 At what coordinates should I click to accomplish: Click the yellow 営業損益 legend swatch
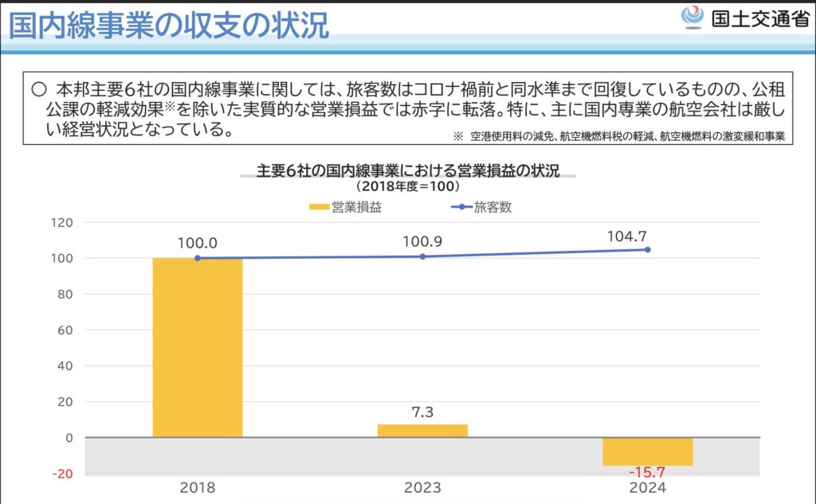coord(319,208)
